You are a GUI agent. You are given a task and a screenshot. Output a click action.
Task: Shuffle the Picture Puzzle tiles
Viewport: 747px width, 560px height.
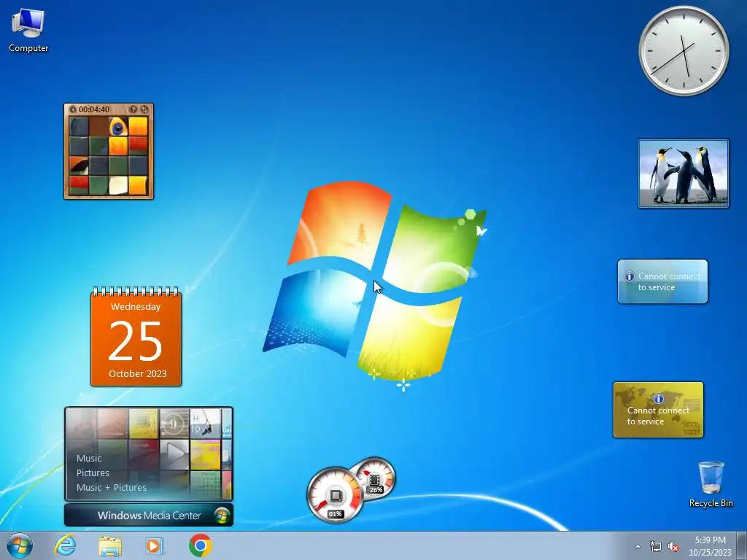pos(144,109)
